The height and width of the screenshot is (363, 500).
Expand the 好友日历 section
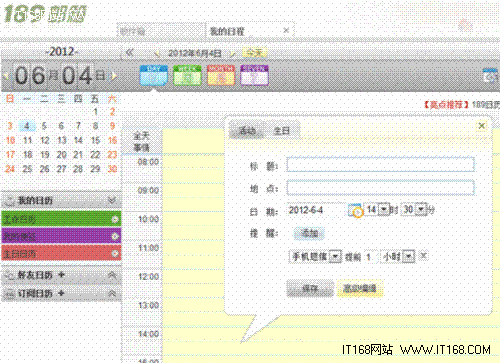[x=112, y=275]
